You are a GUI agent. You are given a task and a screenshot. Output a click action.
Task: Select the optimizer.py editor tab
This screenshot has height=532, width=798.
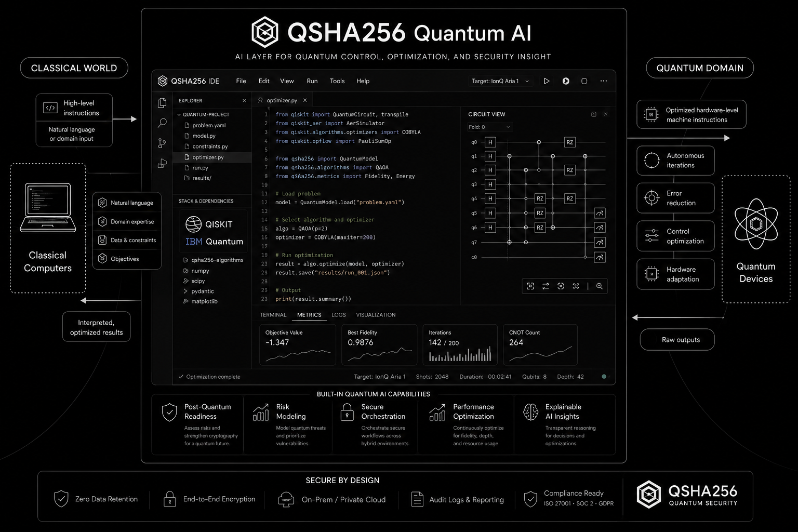[281, 100]
